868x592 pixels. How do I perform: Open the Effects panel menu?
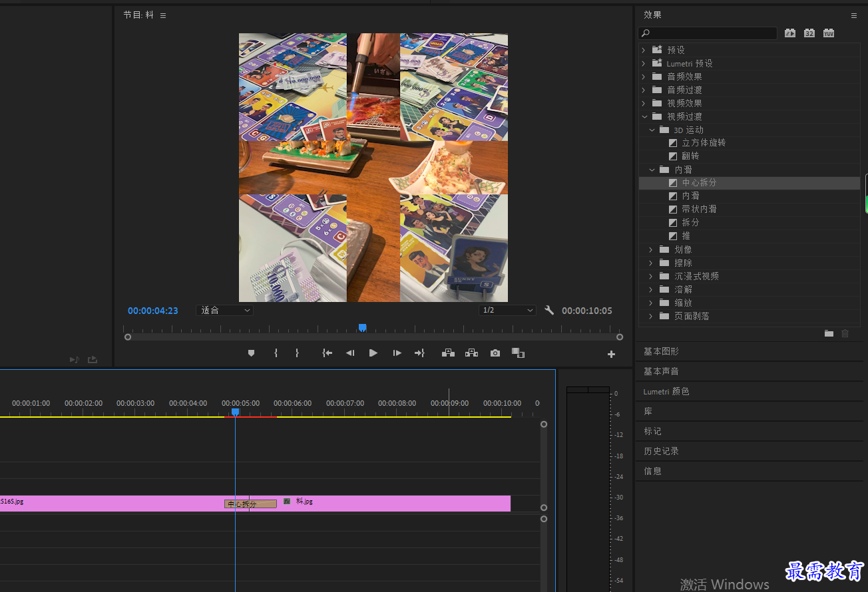(x=854, y=15)
